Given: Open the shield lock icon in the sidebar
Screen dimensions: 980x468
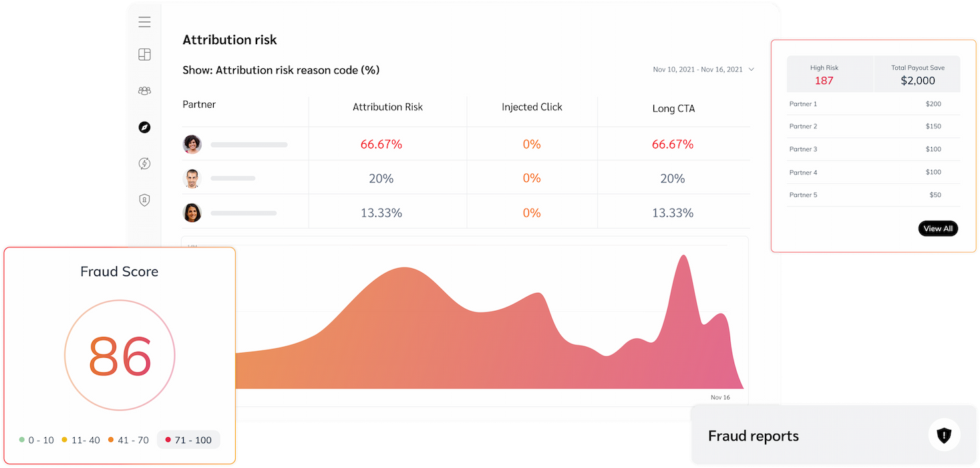Looking at the screenshot, I should [x=144, y=200].
